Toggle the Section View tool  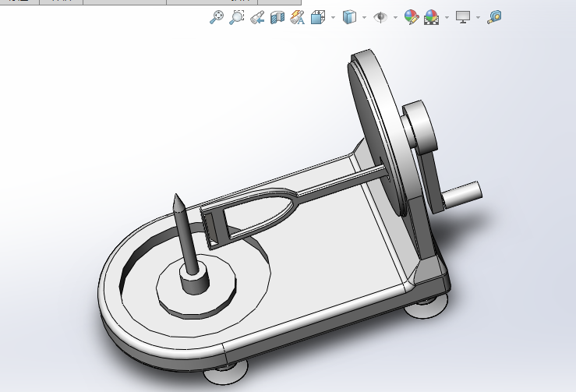pos(277,16)
